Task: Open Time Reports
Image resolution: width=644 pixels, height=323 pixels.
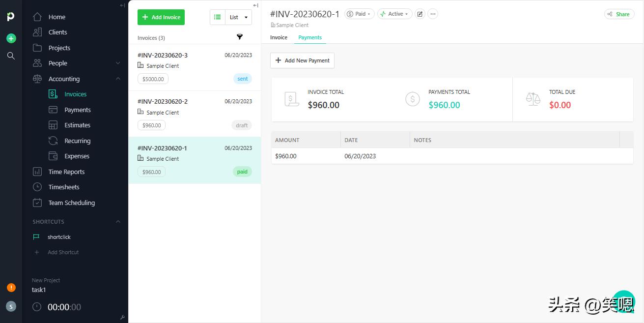Action: tap(66, 172)
